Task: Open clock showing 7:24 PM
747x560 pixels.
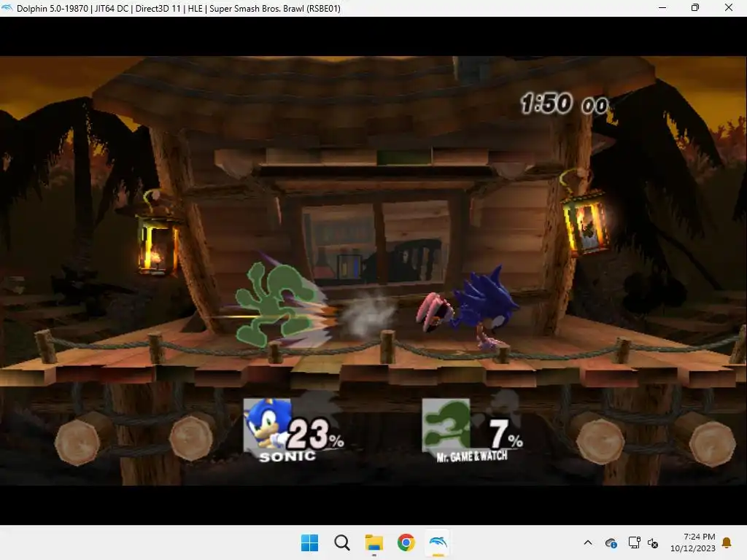Action: point(699,537)
